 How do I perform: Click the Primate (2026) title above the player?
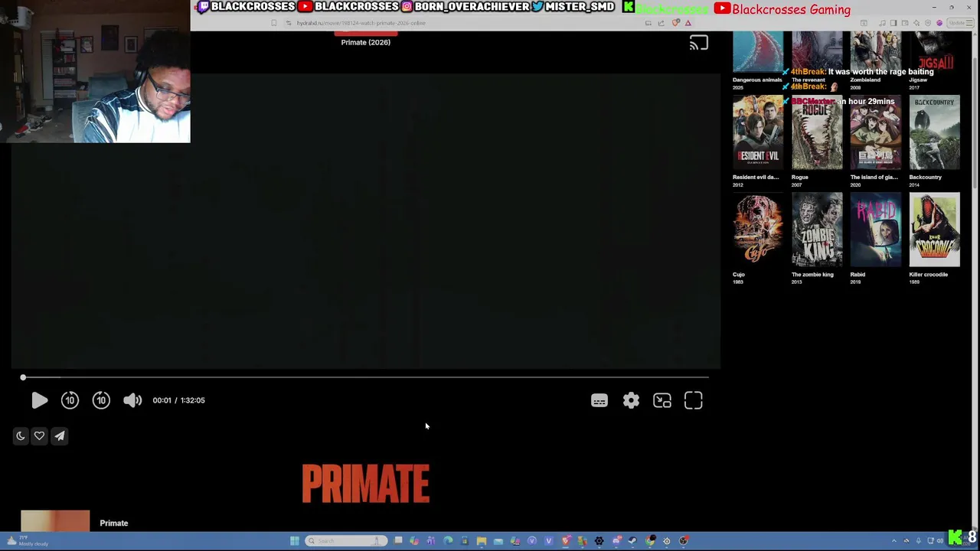(x=365, y=42)
